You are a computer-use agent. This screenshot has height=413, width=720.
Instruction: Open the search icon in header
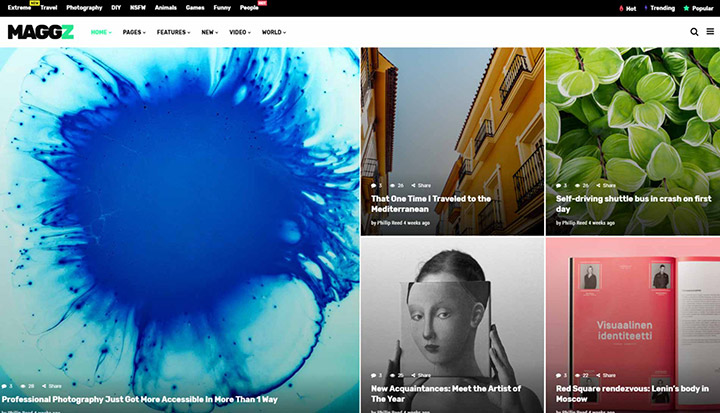[694, 32]
